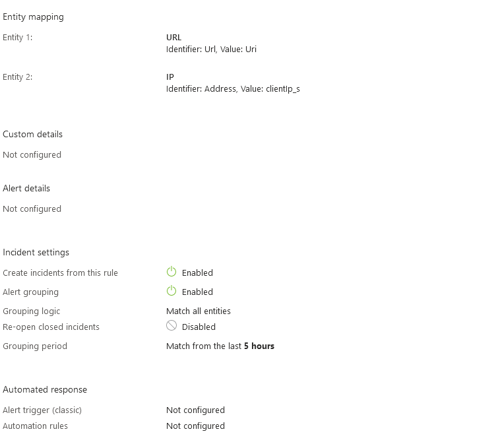Select the Alert details heading
492x448 pixels.
click(x=26, y=189)
